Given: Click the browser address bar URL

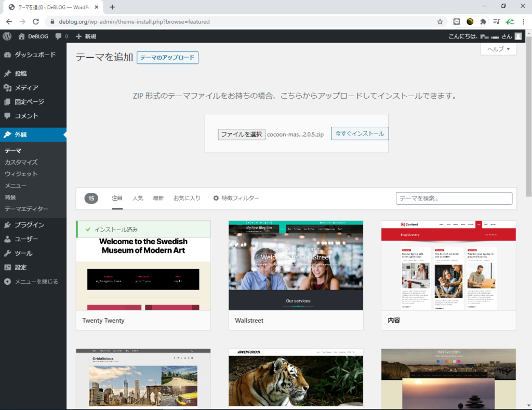Looking at the screenshot, I should 135,22.
